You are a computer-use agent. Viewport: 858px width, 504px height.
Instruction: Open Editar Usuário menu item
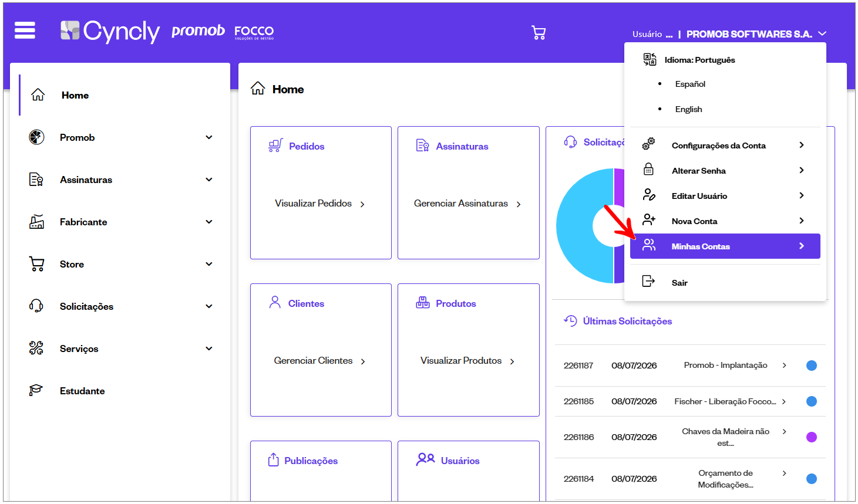pos(725,195)
